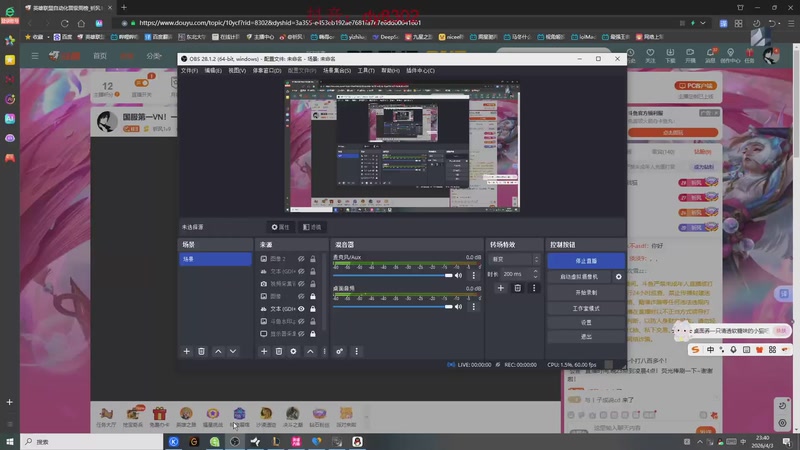Open three-dot menu in 来源 panel toolbar
Image resolution: width=800 pixels, height=450 pixels.
(x=324, y=352)
